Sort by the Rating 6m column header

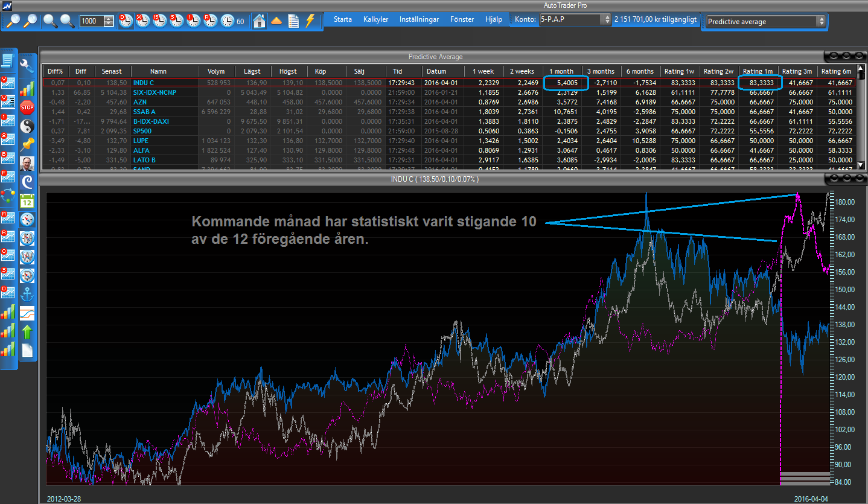[x=836, y=71]
